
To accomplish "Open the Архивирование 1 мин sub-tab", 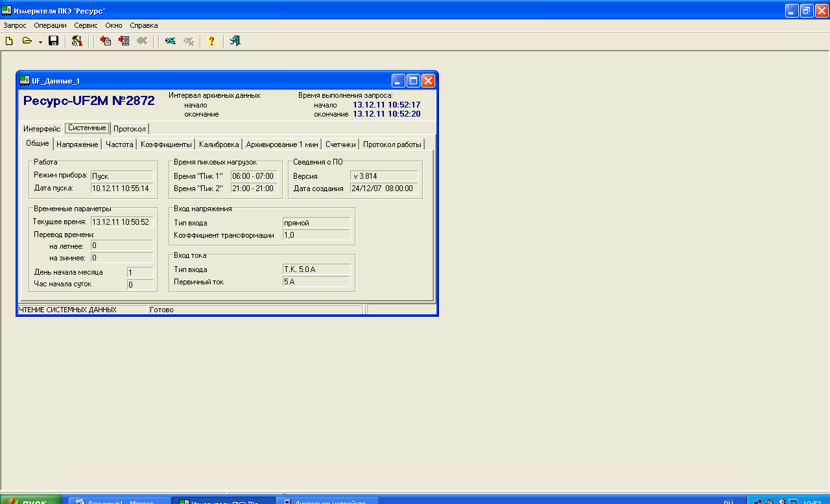I will (x=282, y=144).
